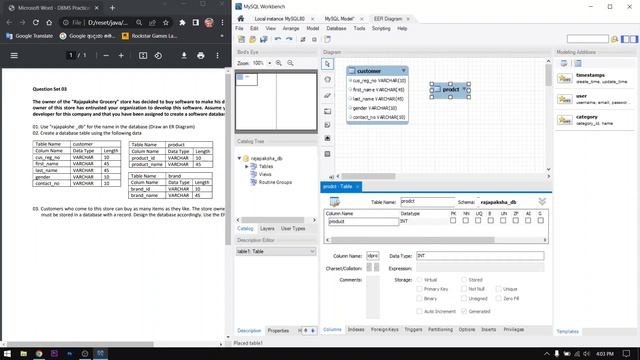640x360 pixels.
Task: Open the zoom percentage dropdown
Action: point(269,63)
